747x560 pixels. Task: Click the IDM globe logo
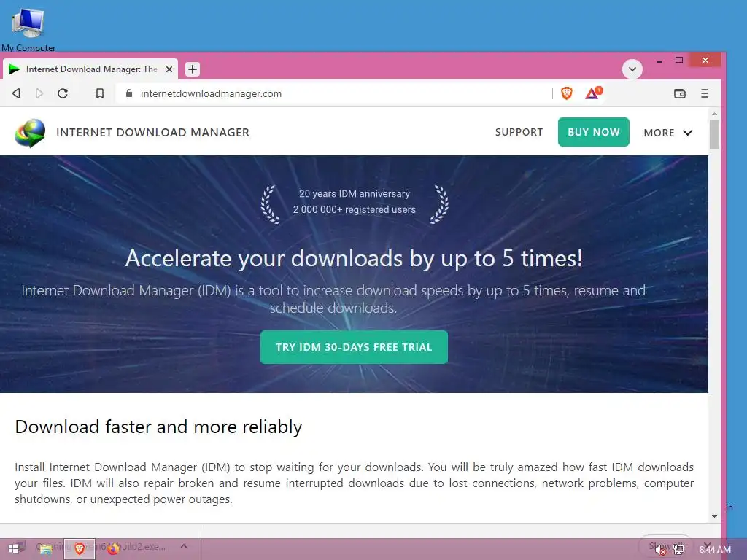30,133
